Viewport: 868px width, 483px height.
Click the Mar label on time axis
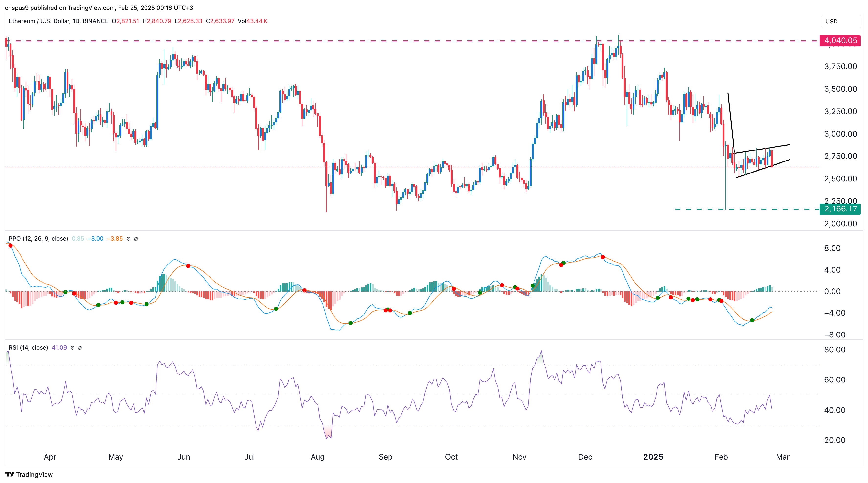click(x=782, y=457)
